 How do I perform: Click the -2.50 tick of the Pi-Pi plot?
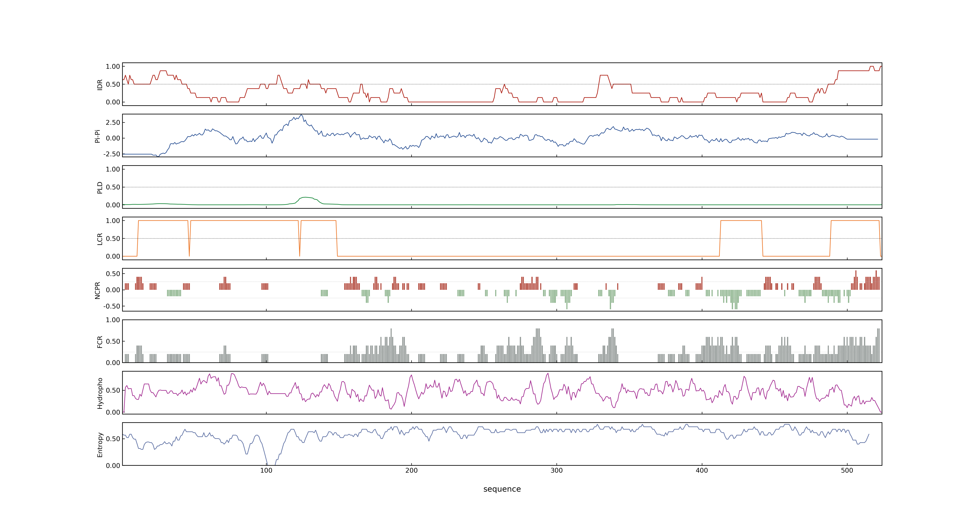[x=111, y=154]
